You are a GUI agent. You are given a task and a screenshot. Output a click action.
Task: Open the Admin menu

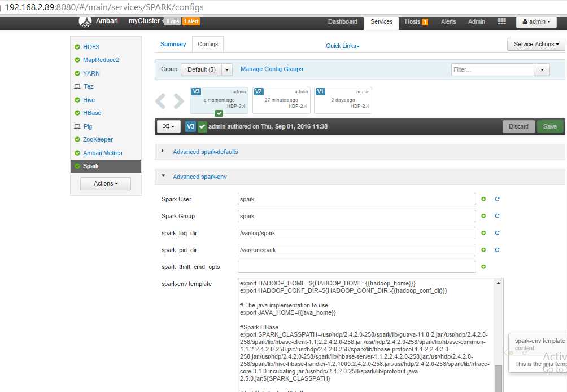476,21
